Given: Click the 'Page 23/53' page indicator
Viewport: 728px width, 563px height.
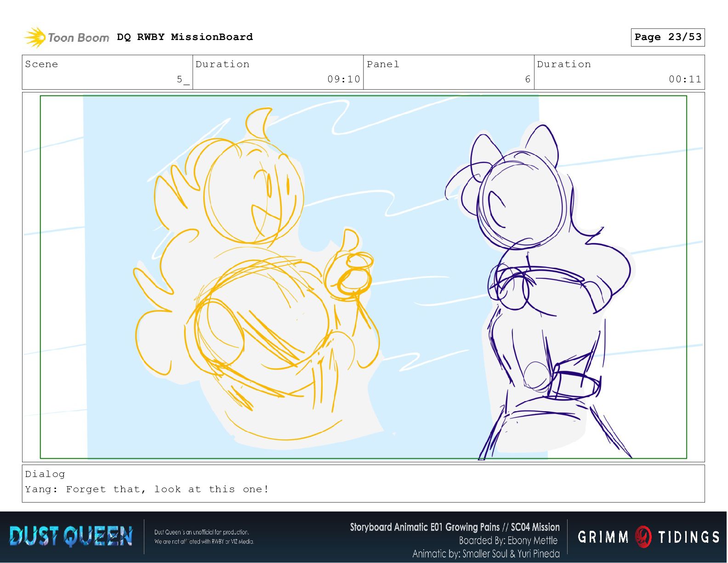Looking at the screenshot, I should click(x=668, y=37).
